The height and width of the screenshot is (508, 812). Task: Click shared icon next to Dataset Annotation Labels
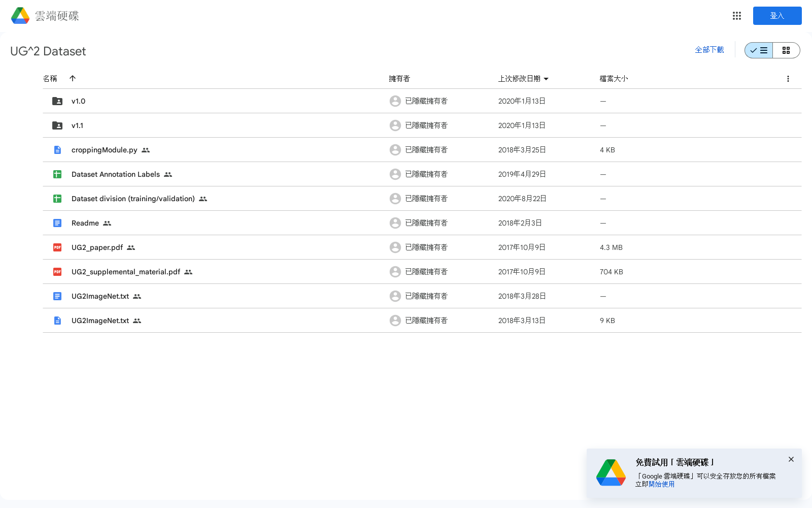pos(168,174)
